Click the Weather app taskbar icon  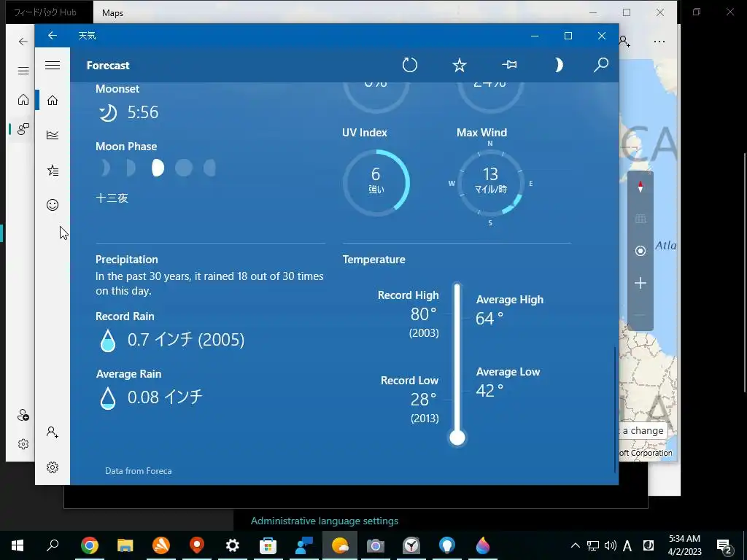pyautogui.click(x=340, y=545)
